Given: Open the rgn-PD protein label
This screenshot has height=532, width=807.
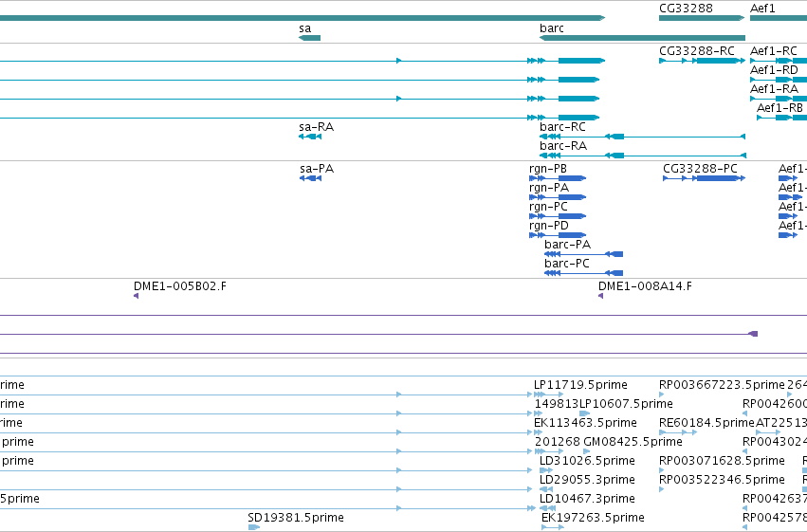Looking at the screenshot, I should pos(548,226).
